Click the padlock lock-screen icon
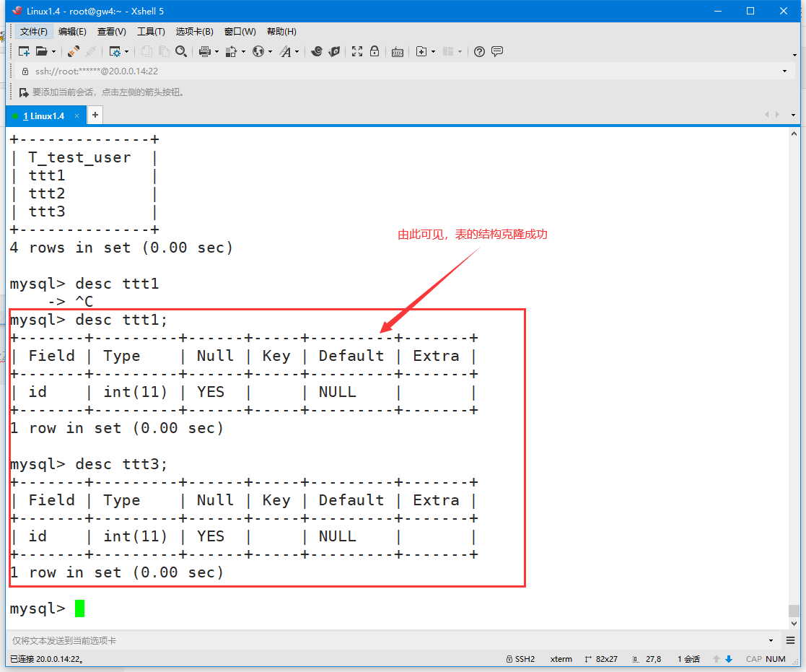 point(374,51)
